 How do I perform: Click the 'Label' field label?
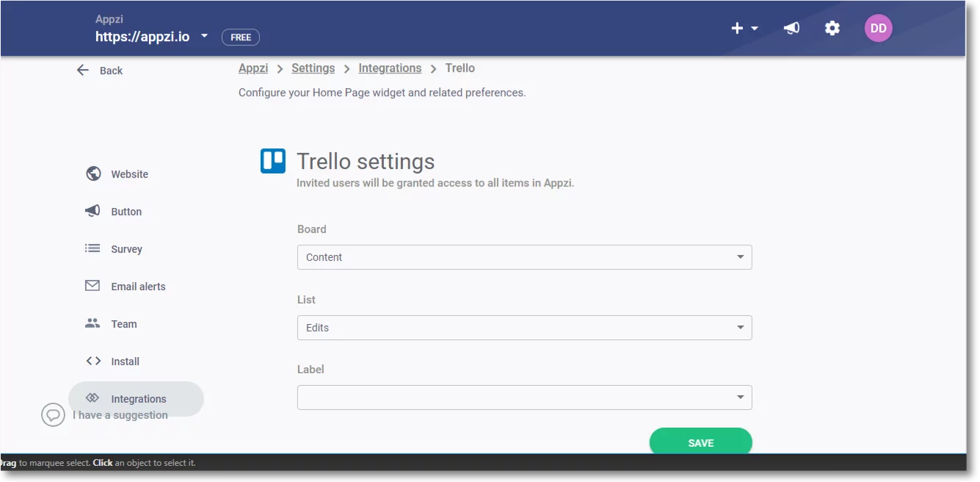click(x=311, y=369)
